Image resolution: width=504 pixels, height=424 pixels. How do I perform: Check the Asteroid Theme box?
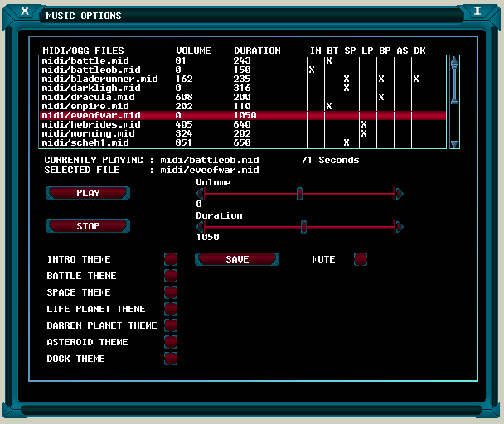pos(171,342)
